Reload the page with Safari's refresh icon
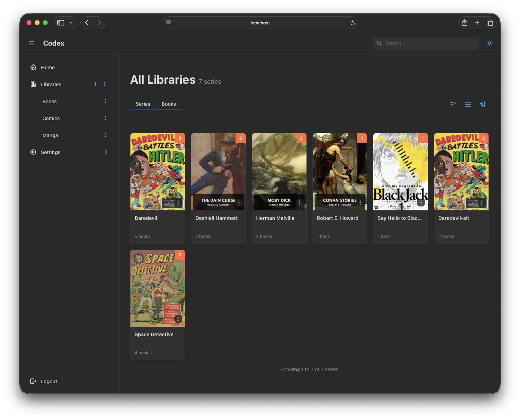This screenshot has height=420, width=520. coord(352,23)
